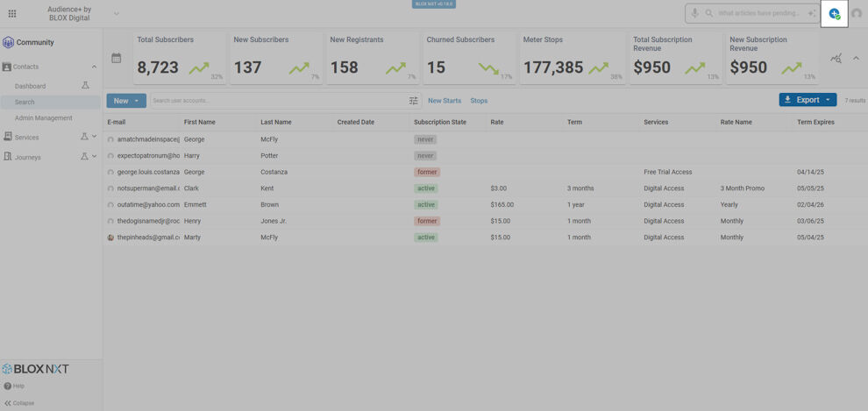Sort by the E-mail column header

117,123
